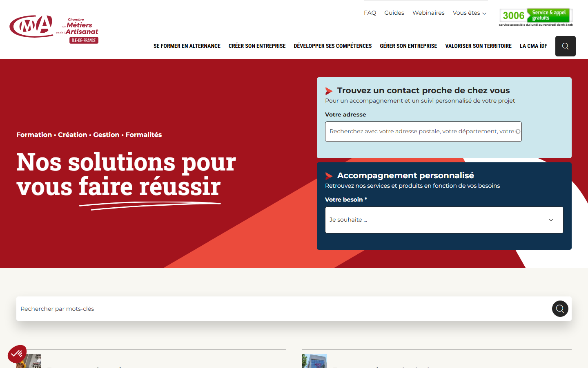The height and width of the screenshot is (368, 588).
Task: Click the Rechercher par mots-clés field
Action: [x=284, y=309]
